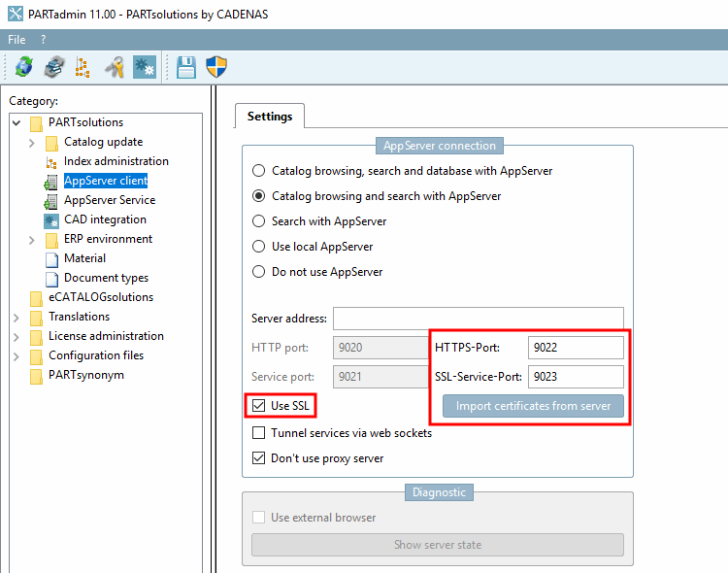728x573 pixels.
Task: Click the blue-yellow shield icon
Action: (216, 67)
